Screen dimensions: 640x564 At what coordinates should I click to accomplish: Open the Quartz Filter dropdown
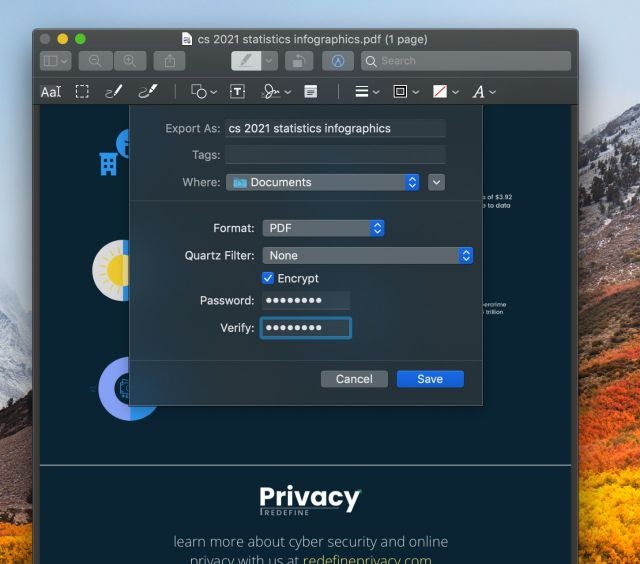[367, 256]
